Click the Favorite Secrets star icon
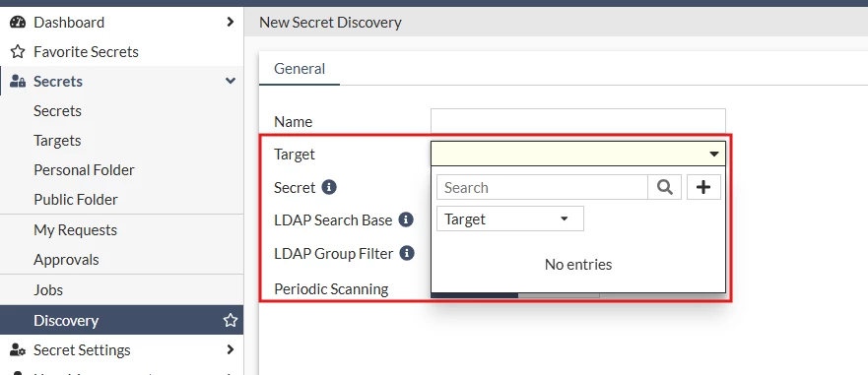 click(18, 52)
